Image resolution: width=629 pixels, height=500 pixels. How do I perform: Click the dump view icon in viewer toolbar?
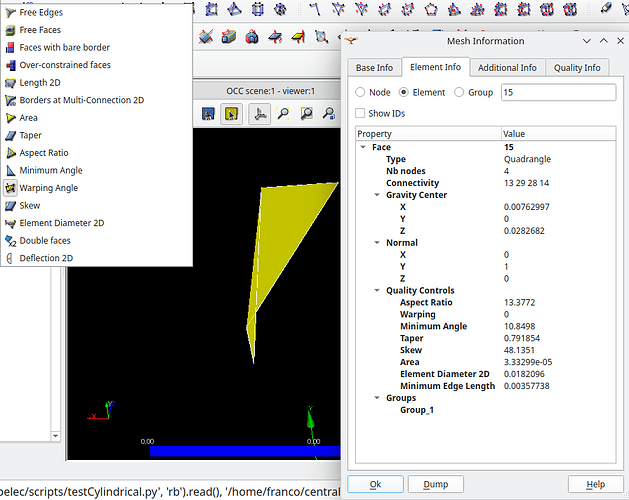[x=207, y=114]
